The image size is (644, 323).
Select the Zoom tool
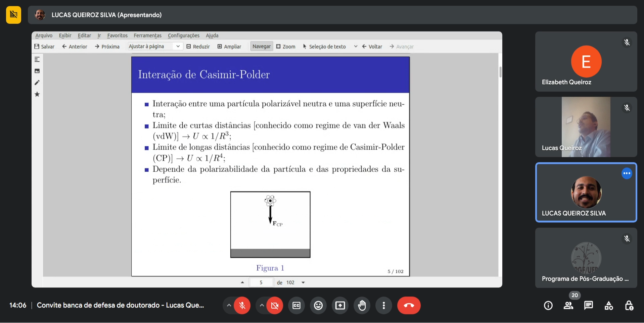tap(286, 47)
